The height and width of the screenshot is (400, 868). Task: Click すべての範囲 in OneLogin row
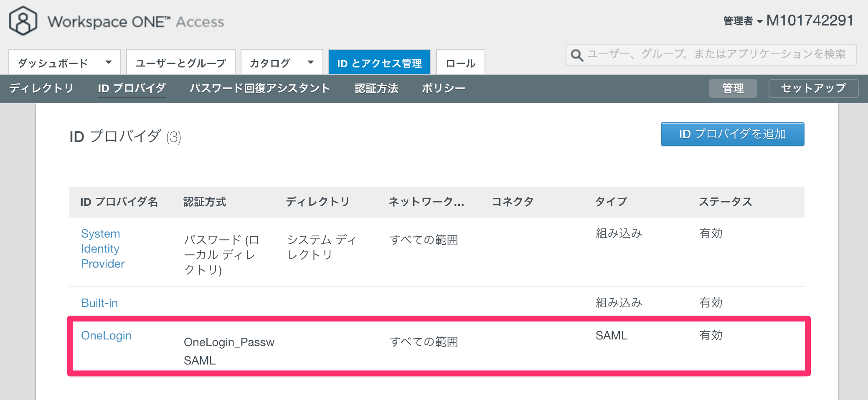coord(424,342)
